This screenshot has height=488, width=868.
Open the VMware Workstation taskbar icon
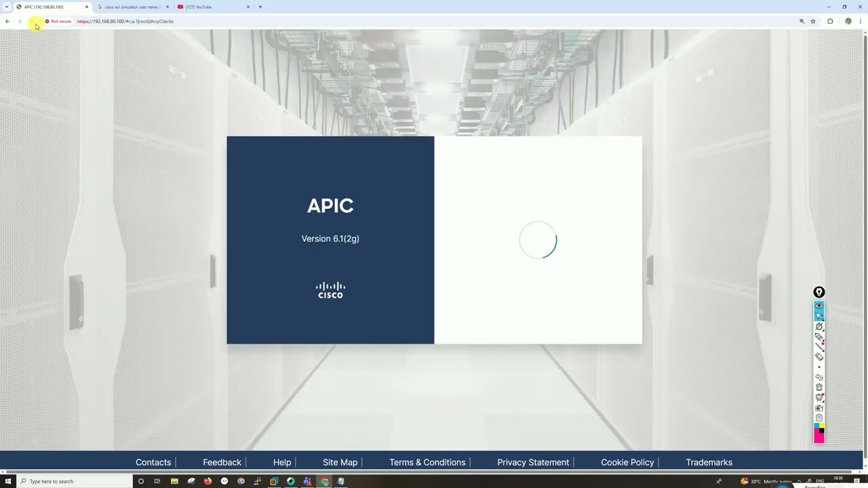point(274,481)
